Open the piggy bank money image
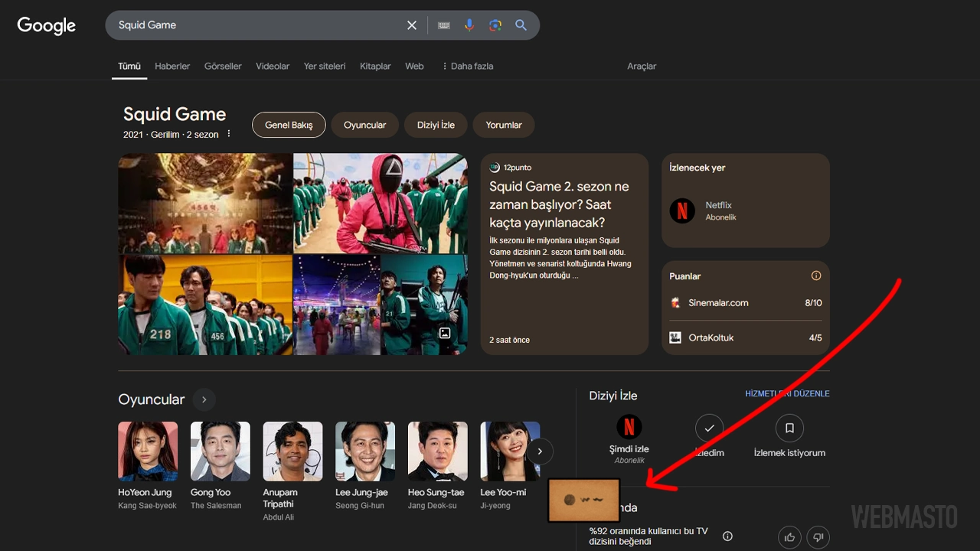Screen dimensions: 980x551 click(x=205, y=204)
